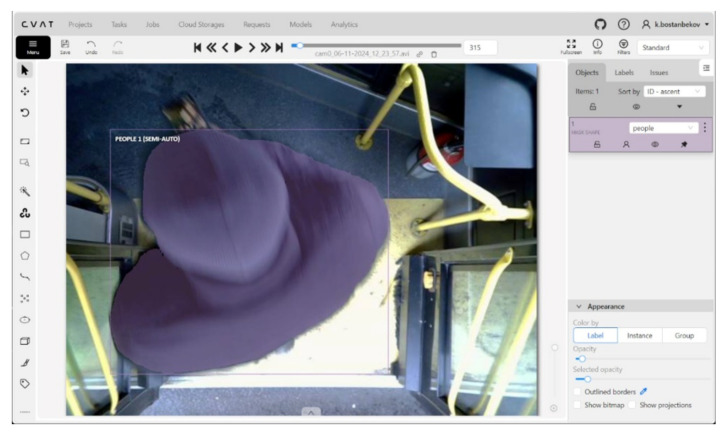This screenshot has width=726, height=436.
Task: Open the people label dropdown
Action: click(x=663, y=128)
